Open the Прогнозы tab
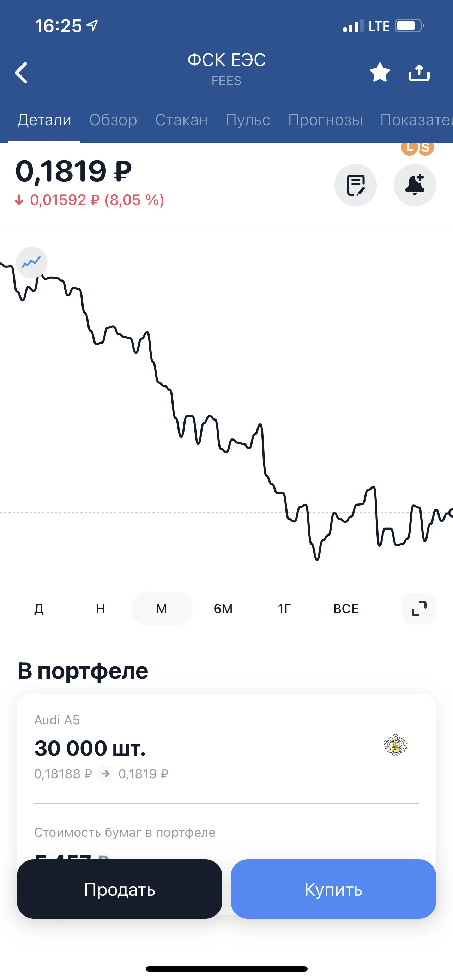 tap(325, 120)
